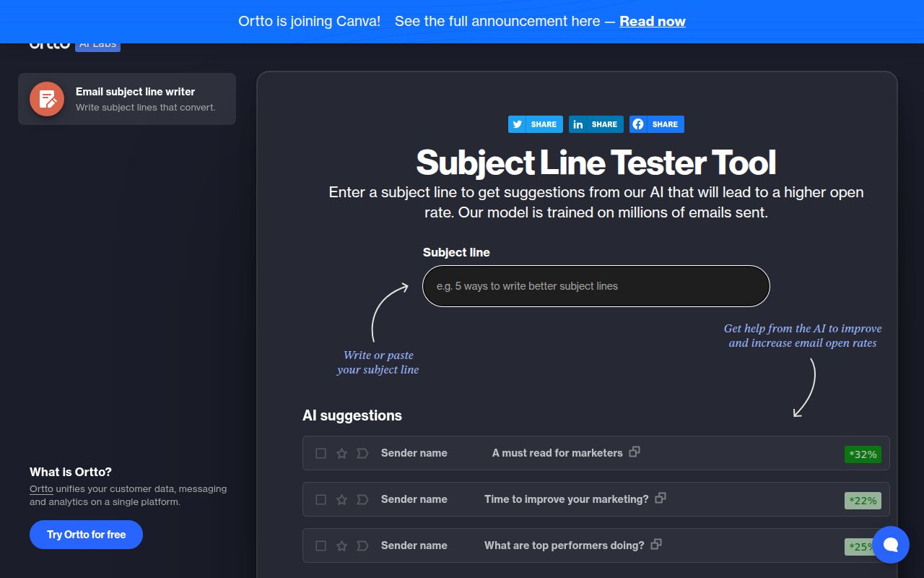Open the Email subject line writer tool
This screenshot has width=924, height=578.
[x=127, y=99]
